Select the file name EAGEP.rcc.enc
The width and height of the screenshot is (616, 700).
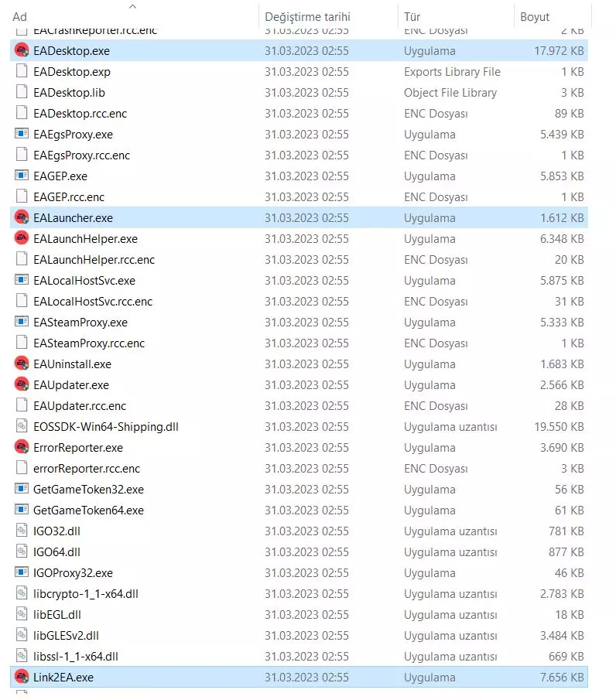pos(69,197)
